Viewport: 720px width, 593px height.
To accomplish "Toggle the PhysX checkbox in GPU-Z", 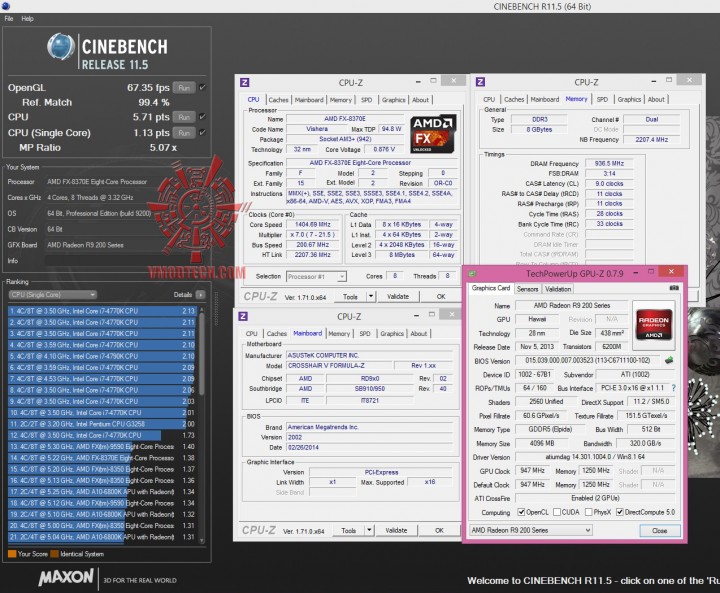I will (588, 512).
